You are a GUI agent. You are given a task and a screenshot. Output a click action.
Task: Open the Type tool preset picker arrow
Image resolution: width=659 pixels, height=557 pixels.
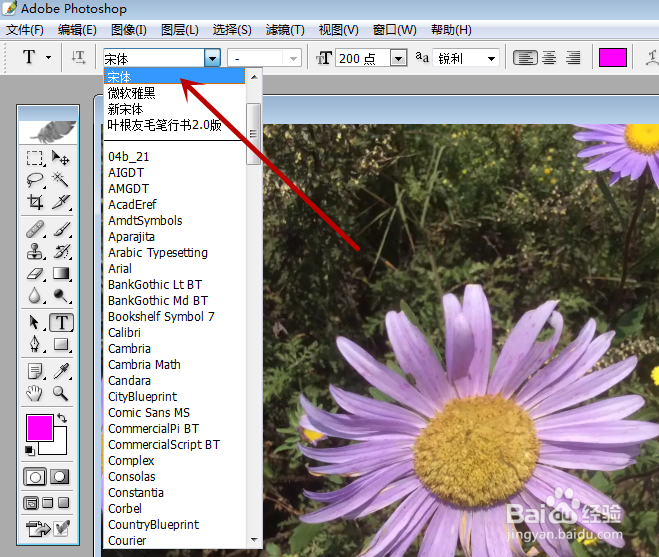pos(49,57)
